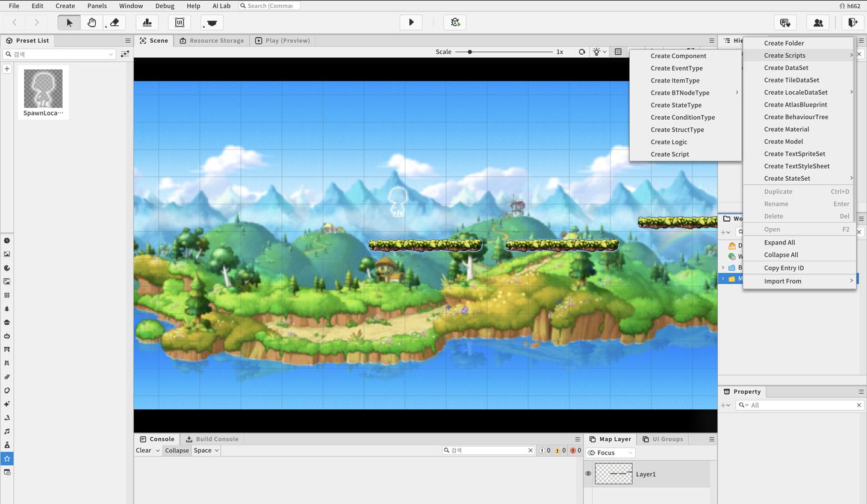867x504 pixels.
Task: Toggle info message count filter in Console
Action: [545, 450]
